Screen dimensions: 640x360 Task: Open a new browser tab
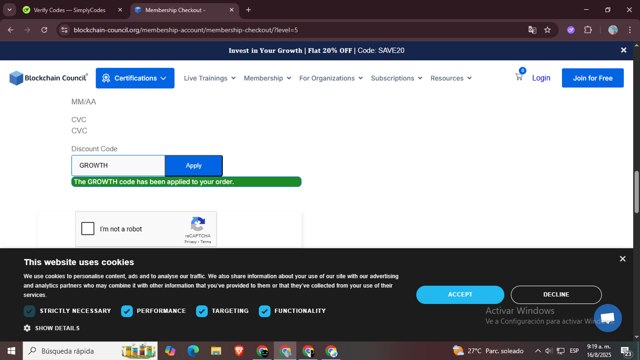(248, 10)
